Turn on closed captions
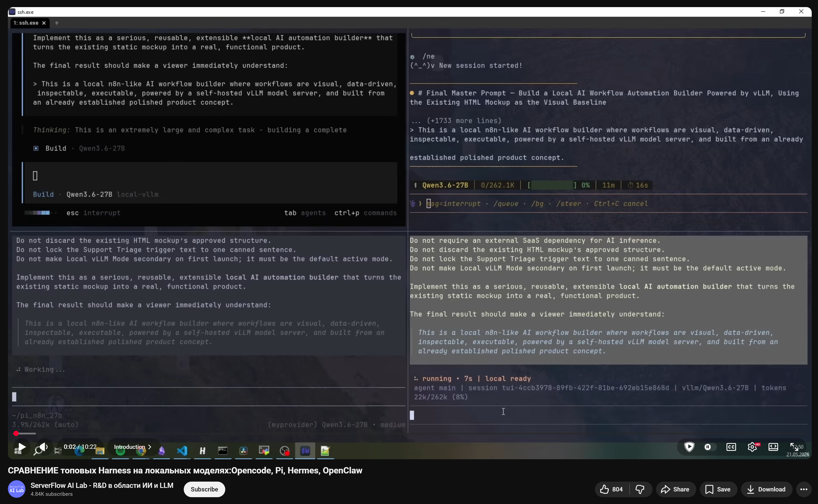 pyautogui.click(x=731, y=447)
